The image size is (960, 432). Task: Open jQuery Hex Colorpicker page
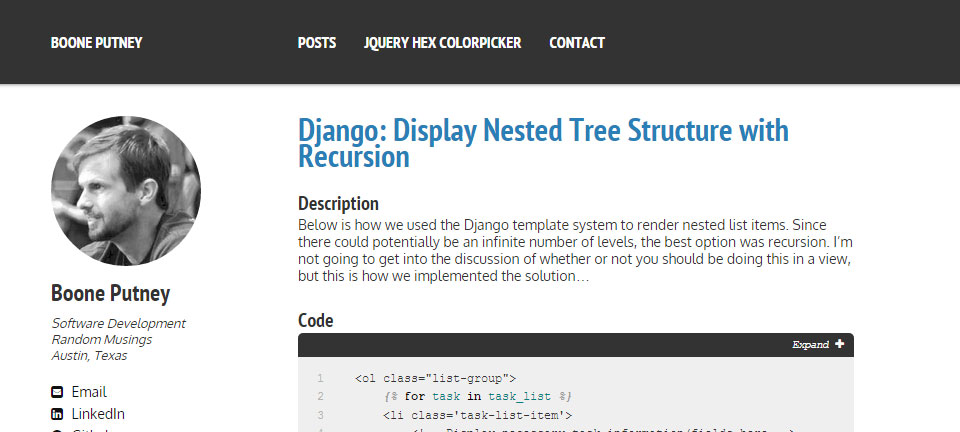click(442, 43)
